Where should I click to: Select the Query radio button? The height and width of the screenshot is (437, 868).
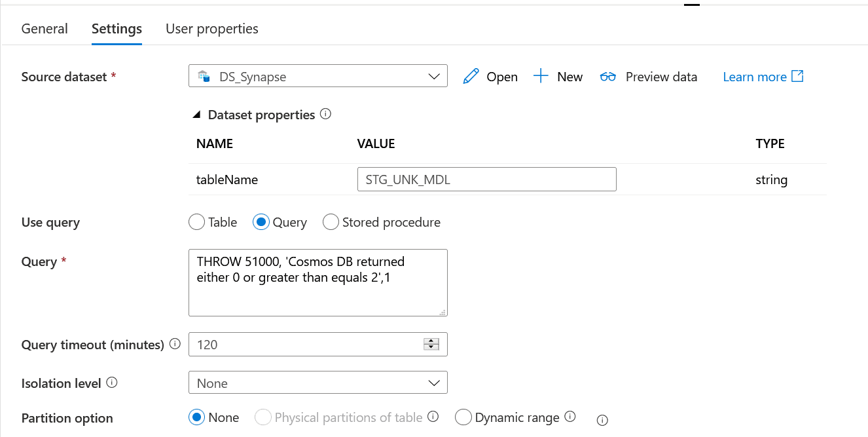261,222
